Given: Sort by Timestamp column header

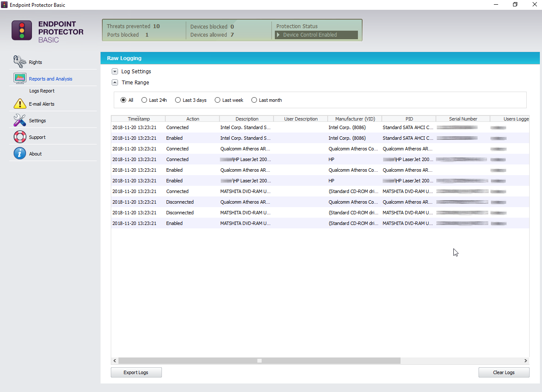Looking at the screenshot, I should 138,119.
